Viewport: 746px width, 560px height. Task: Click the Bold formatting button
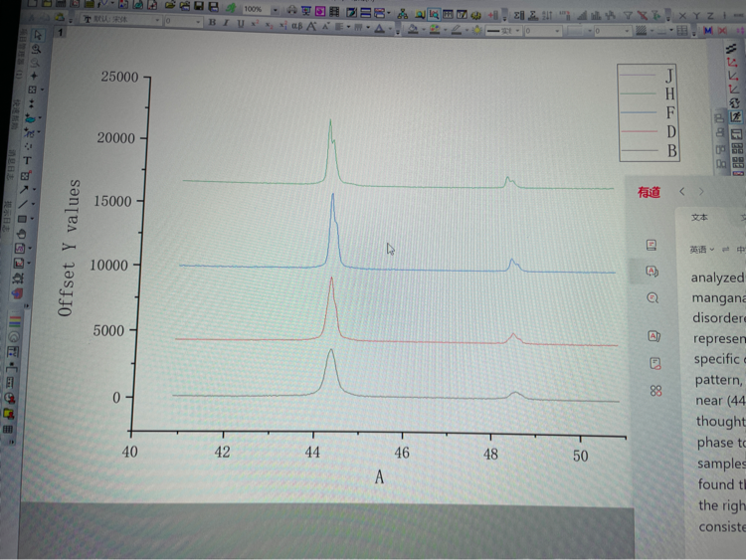pyautogui.click(x=212, y=23)
